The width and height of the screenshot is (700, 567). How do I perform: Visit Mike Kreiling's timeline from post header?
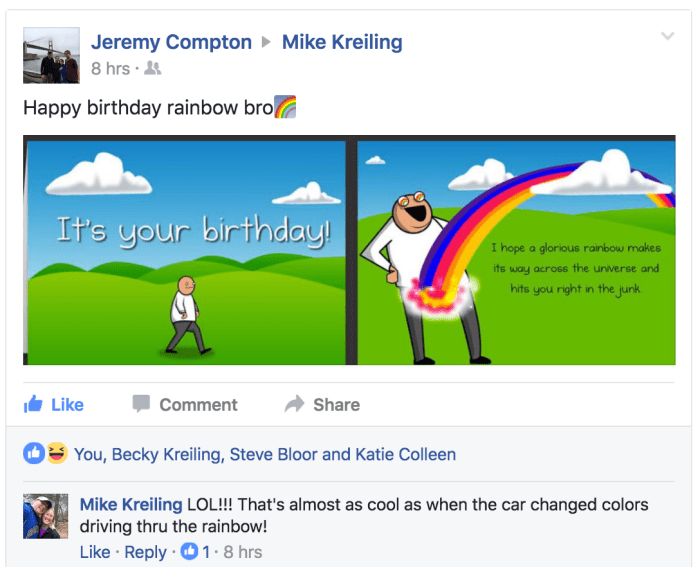pyautogui.click(x=342, y=42)
